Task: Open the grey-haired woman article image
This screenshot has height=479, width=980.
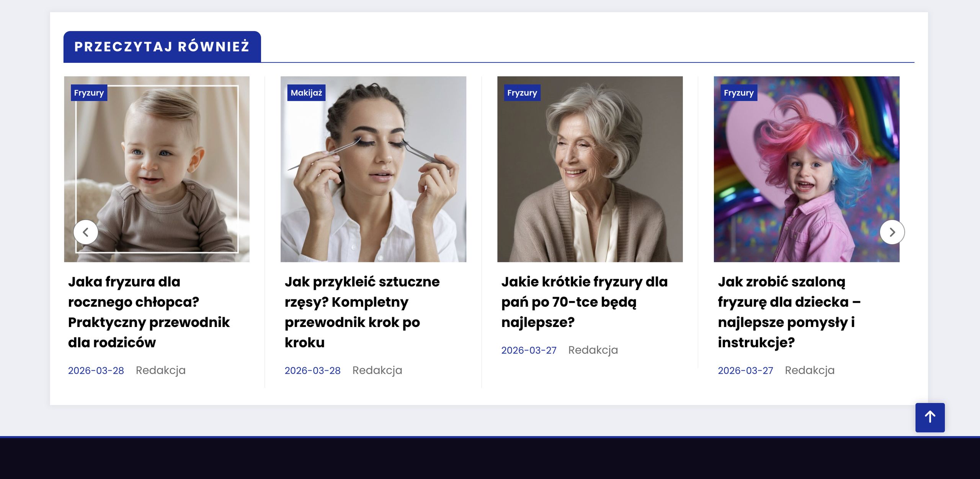Action: pyautogui.click(x=590, y=168)
